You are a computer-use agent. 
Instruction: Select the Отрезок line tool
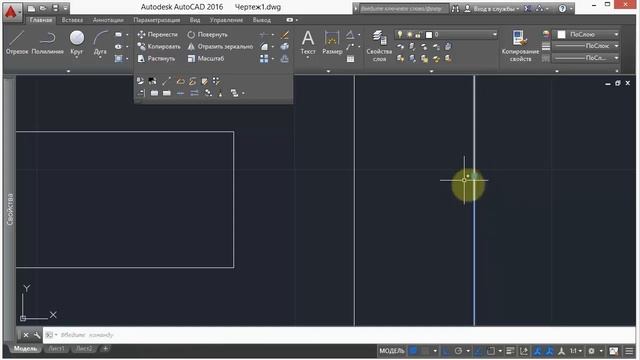(x=17, y=43)
